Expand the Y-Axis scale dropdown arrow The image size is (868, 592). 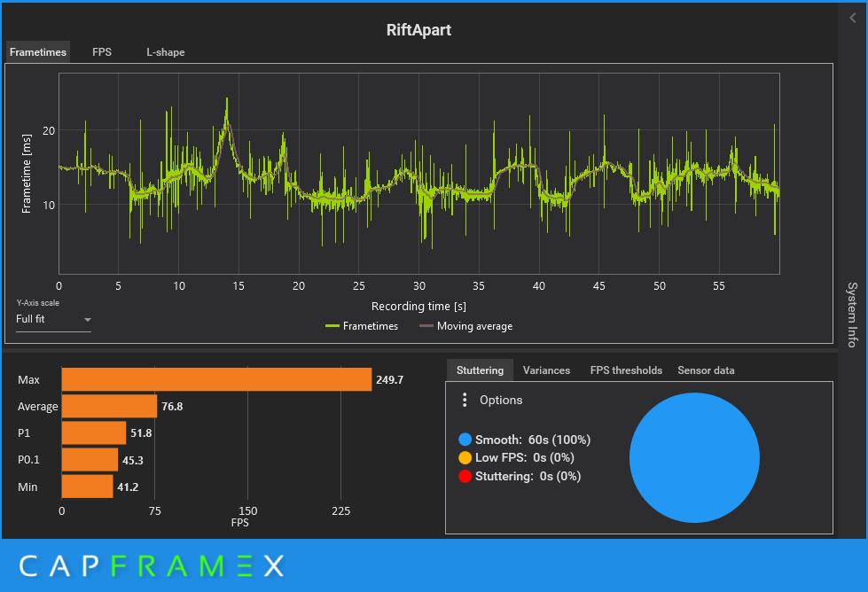(x=88, y=320)
